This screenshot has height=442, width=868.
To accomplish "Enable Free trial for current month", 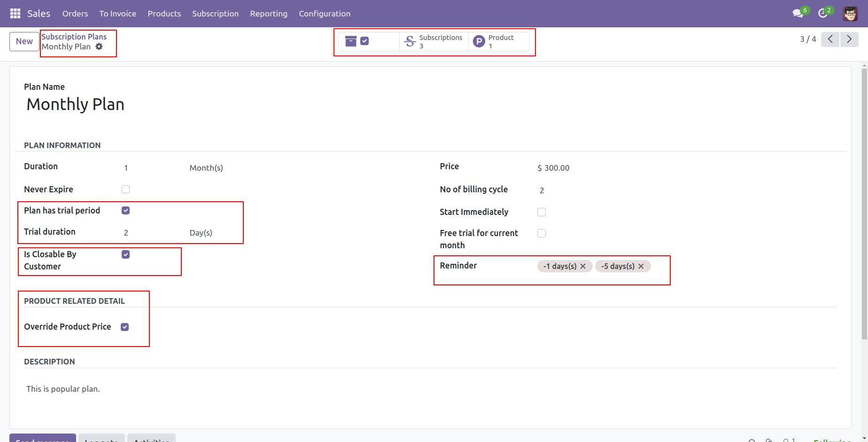I will [x=542, y=233].
